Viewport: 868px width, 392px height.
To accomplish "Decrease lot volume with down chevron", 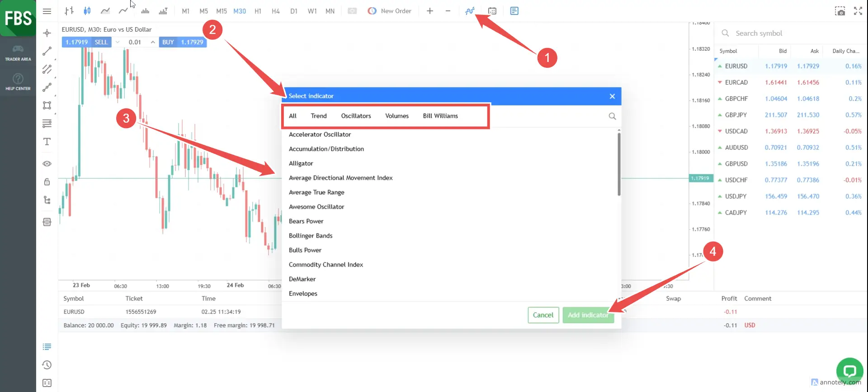I will pyautogui.click(x=118, y=42).
